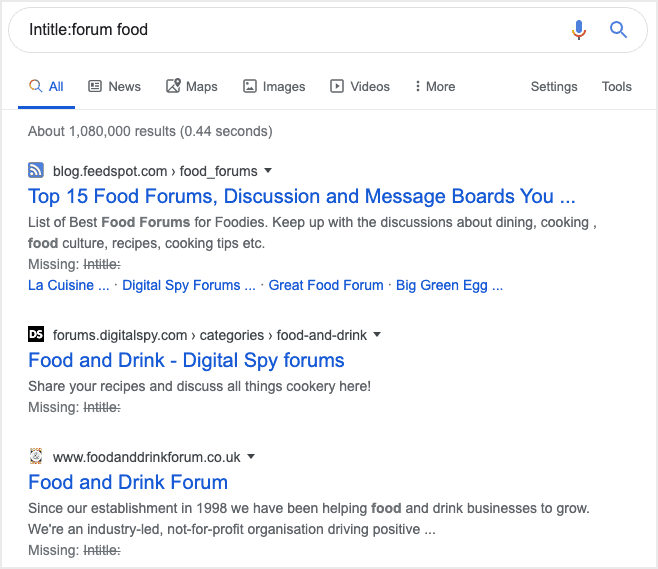This screenshot has width=658, height=569.
Task: Open Food and Drink - Digital Spy forums
Action: point(186,360)
